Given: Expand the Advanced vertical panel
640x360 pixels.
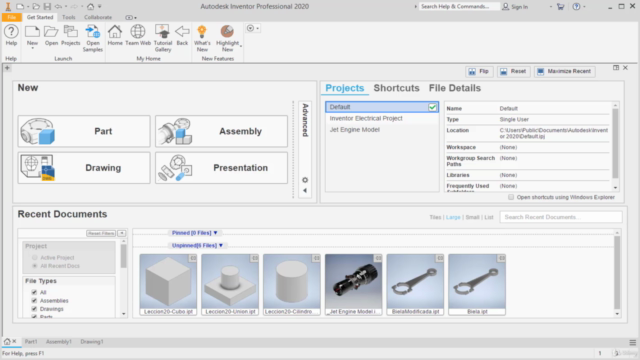Looking at the screenshot, I should 305,120.
